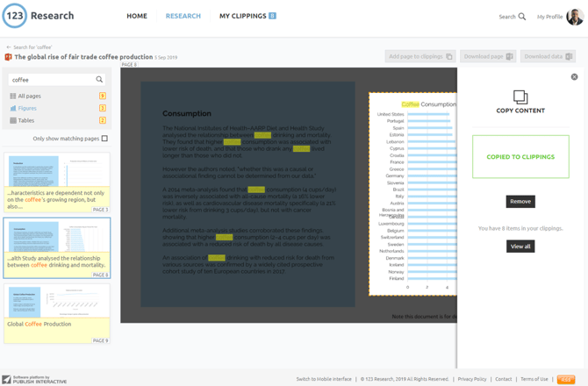588x386 pixels.
Task: Click the Copy Content overlapping-squares icon
Action: click(520, 96)
